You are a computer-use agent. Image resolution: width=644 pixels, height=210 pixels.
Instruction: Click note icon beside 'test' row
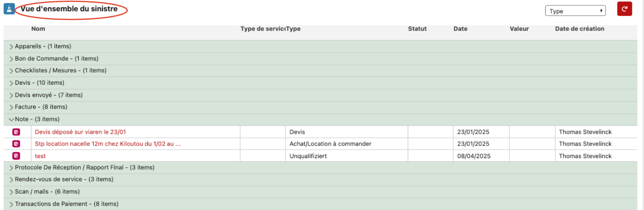coord(16,156)
